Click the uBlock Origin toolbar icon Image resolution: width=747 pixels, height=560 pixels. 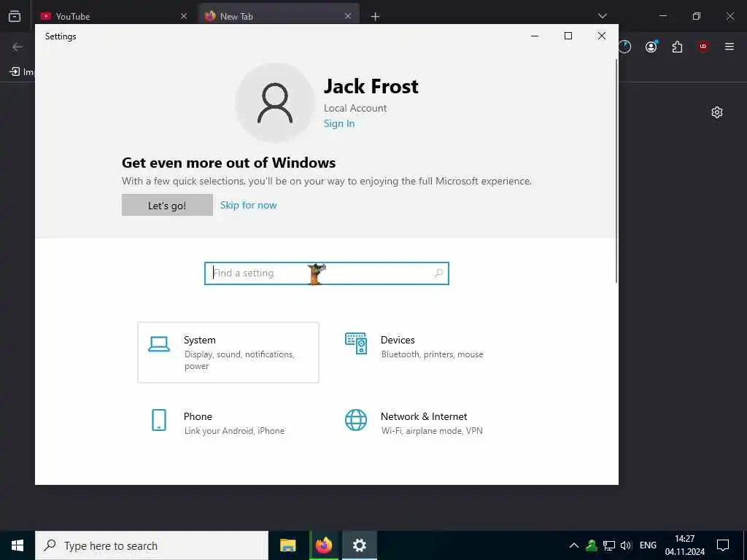pos(703,47)
